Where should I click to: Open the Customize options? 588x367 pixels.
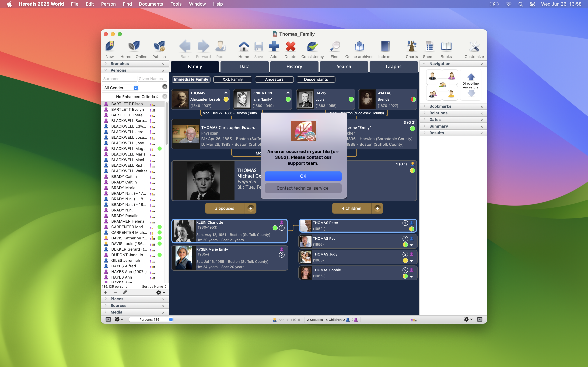(x=474, y=49)
